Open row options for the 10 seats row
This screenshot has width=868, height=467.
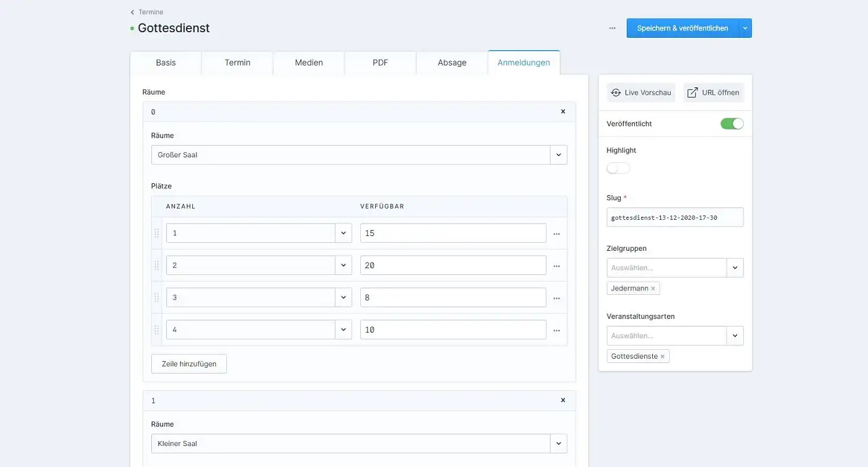point(557,330)
